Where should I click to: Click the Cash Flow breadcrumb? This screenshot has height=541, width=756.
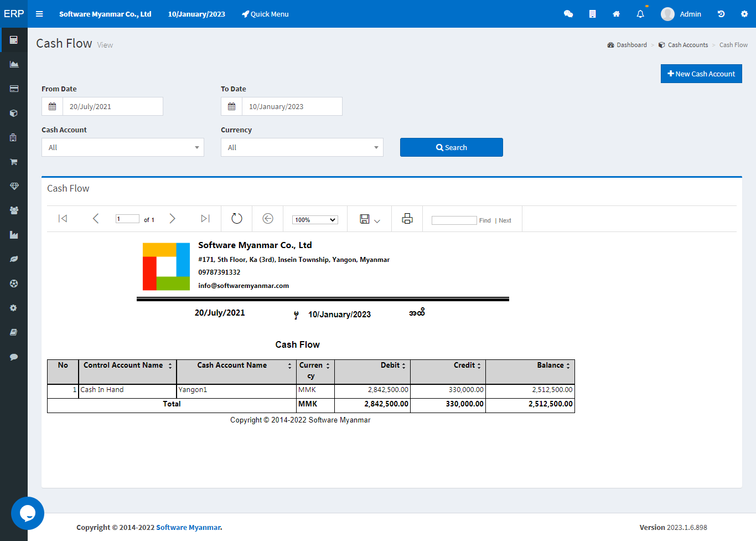coord(733,45)
